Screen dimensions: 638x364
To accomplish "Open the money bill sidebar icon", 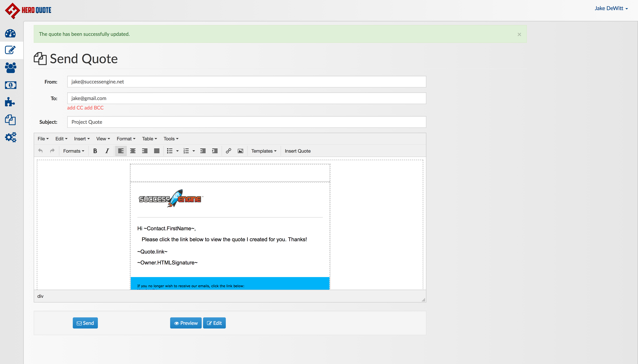I will click(x=10, y=85).
